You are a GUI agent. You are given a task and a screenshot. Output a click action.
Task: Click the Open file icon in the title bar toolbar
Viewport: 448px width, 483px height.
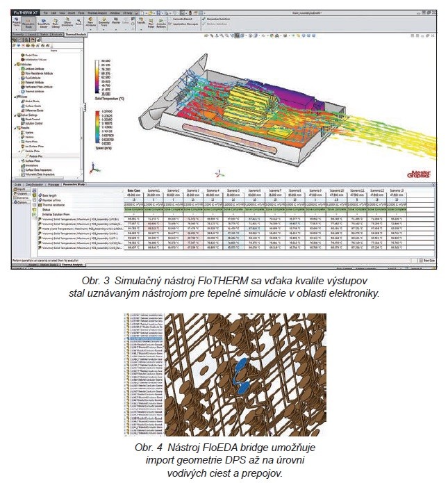(x=150, y=13)
